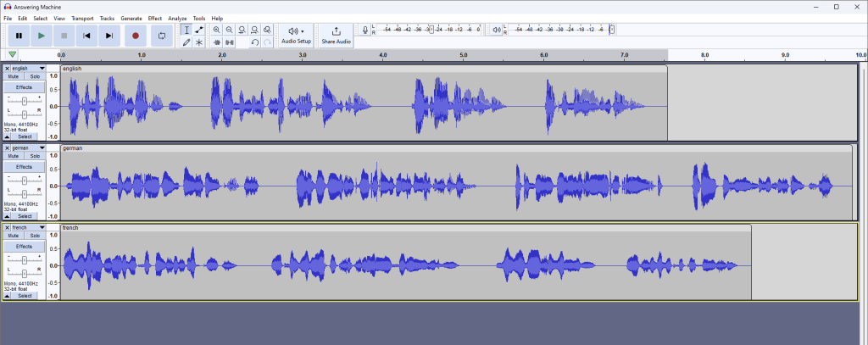
Task: Mute the french track
Action: click(14, 236)
